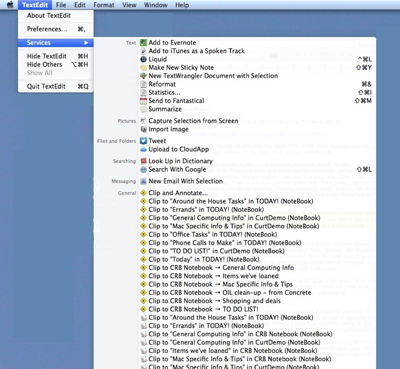The image size is (400, 369).
Task: Select New TextWrangler Document with Selection
Action: pos(257,76)
